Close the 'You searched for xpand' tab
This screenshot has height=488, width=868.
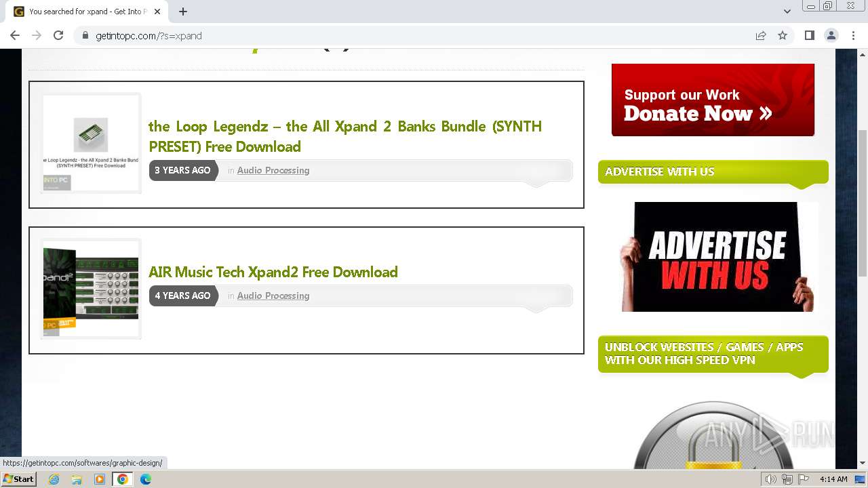[x=158, y=12]
